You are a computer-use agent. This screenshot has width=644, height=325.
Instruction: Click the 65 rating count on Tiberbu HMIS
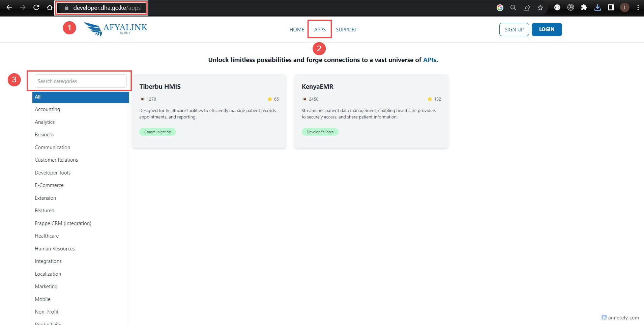pos(276,99)
